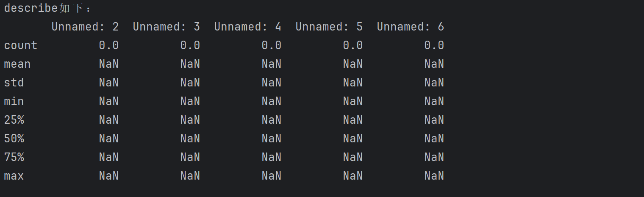Click the 'Unnamed: 5' column header

pyautogui.click(x=329, y=27)
